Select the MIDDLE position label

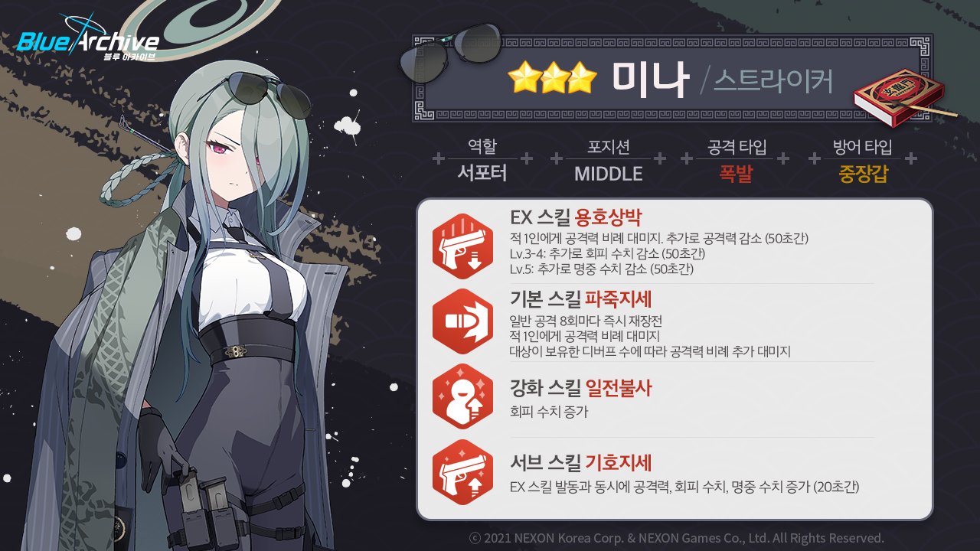tap(608, 174)
